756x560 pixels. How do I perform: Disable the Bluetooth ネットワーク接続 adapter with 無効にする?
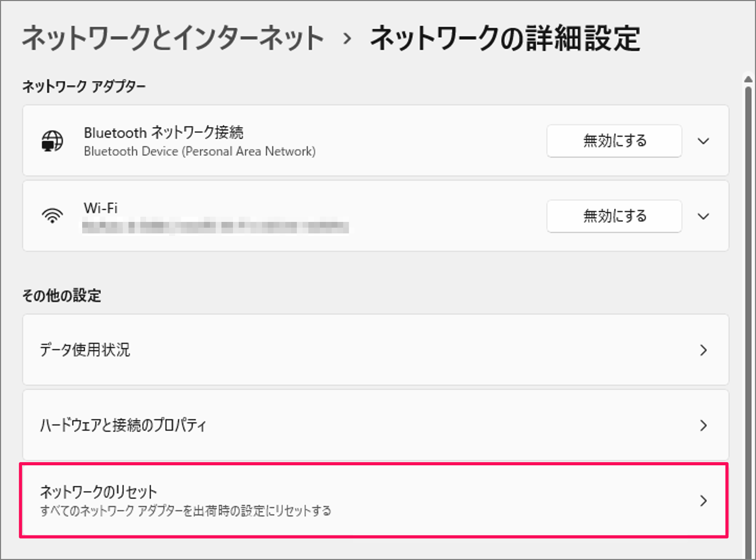614,141
